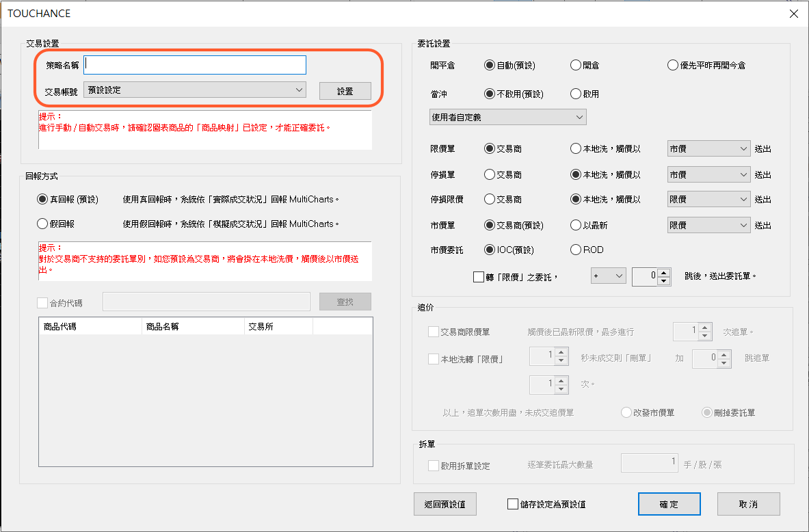Tick the 合約代碼 checkbox
This screenshot has height=532, width=809.
[x=42, y=303]
